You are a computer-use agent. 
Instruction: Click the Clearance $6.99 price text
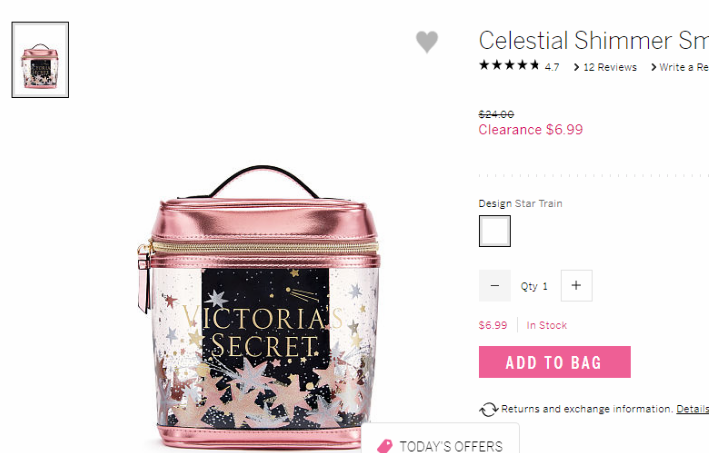pyautogui.click(x=531, y=130)
